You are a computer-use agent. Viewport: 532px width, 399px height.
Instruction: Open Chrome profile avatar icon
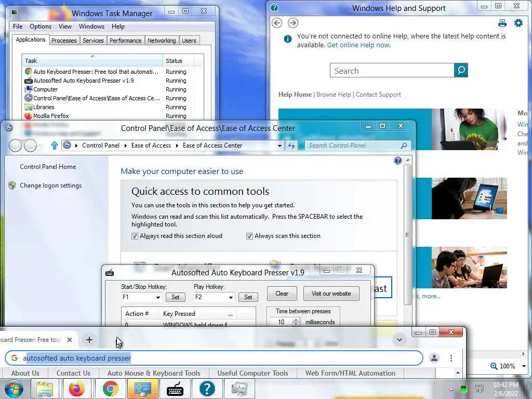point(434,358)
